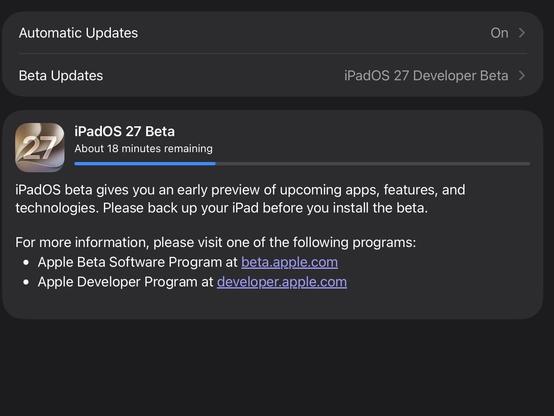Click the unfilled part of the progress bar
The height and width of the screenshot is (416, 554).
(x=373, y=164)
